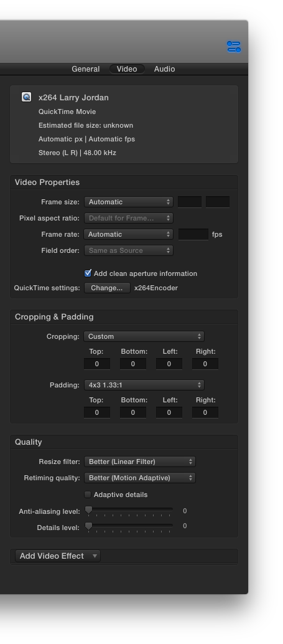Viewport: 283px width, 644px height.
Task: Click the QuickTime movie preset icon
Action: (26, 97)
